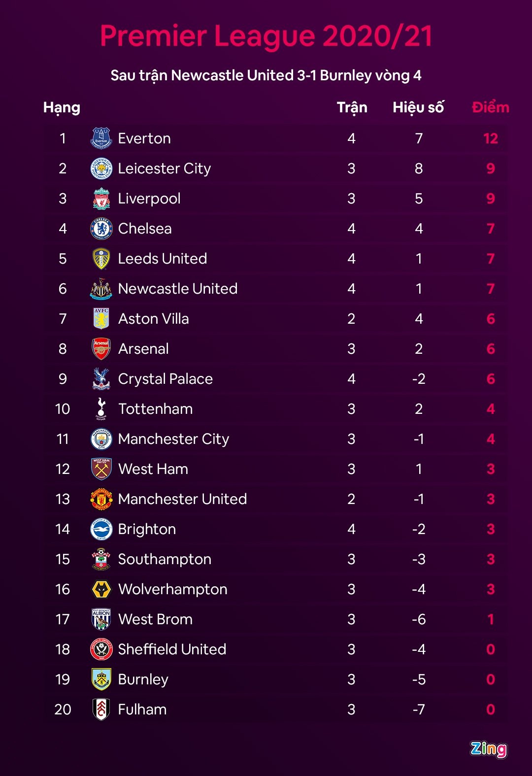Click the Manchester United crest
Screen dimensions: 532x776
coord(101,499)
